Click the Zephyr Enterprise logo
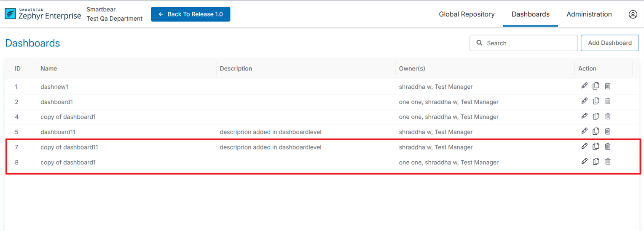 click(x=43, y=14)
